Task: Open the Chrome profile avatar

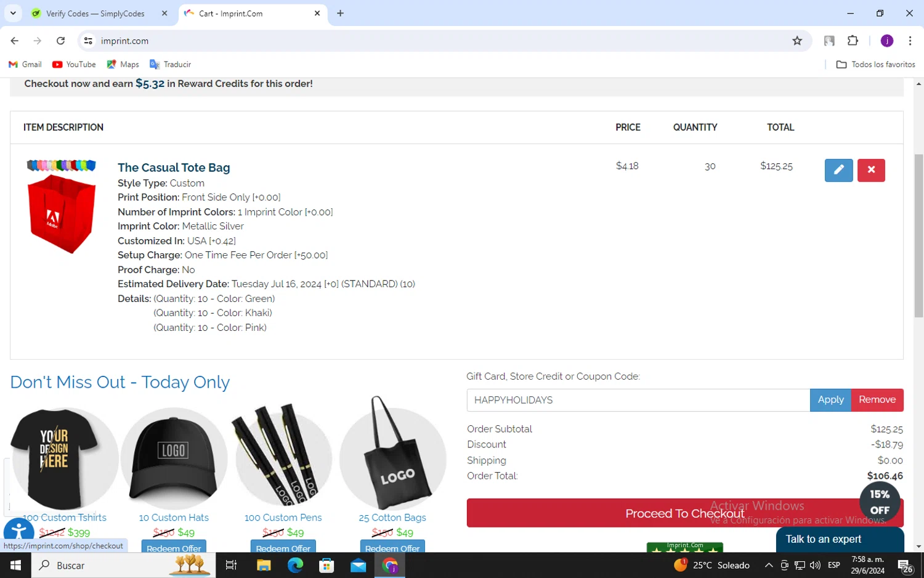Action: pyautogui.click(x=887, y=41)
